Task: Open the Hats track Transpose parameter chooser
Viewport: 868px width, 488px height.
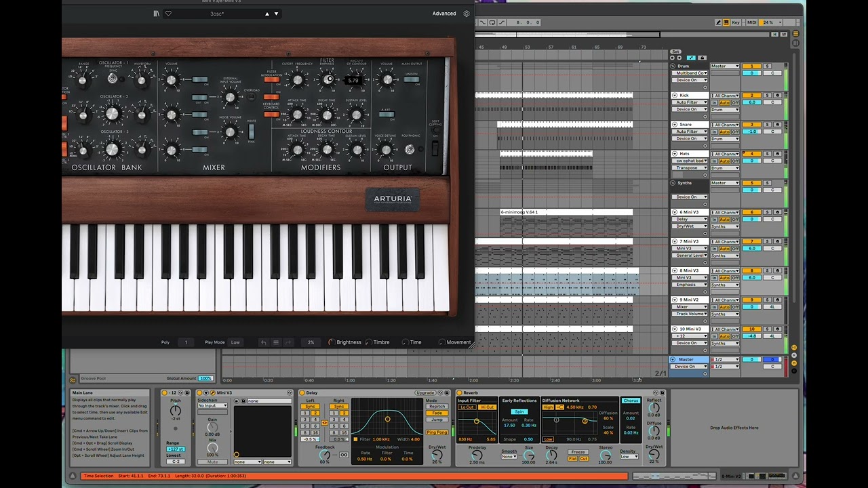Action: [x=690, y=168]
